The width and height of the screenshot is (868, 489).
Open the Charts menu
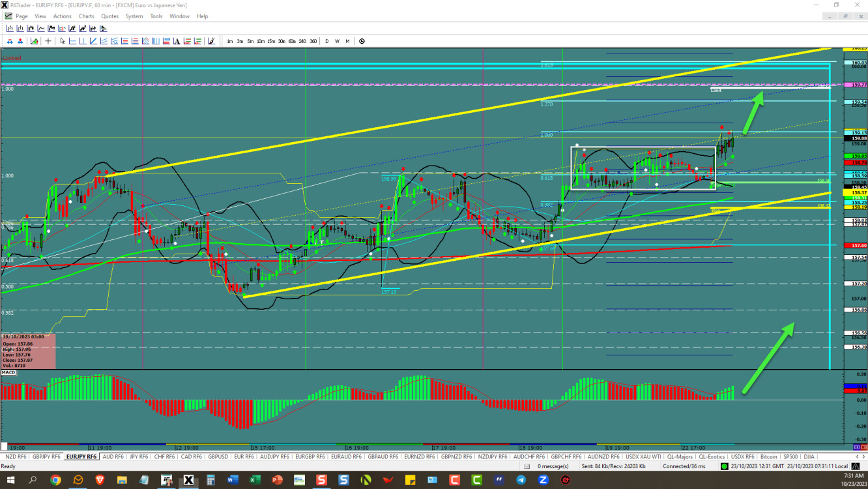pyautogui.click(x=86, y=16)
